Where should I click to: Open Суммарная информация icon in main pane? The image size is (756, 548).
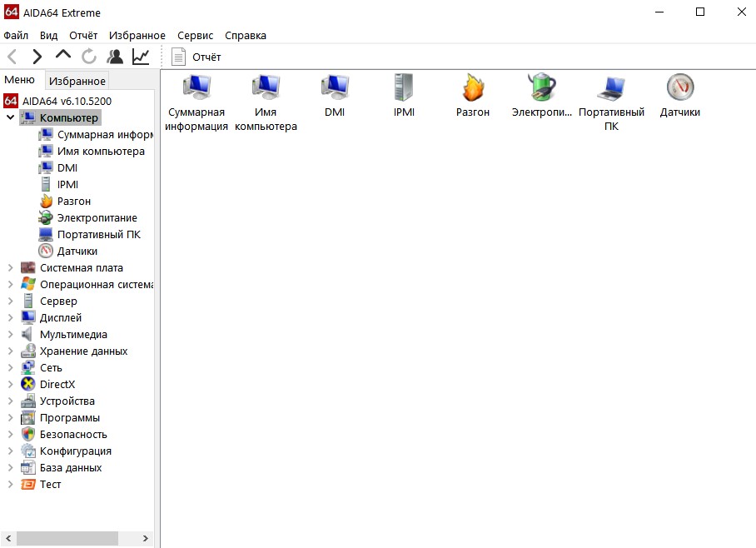[x=196, y=87]
